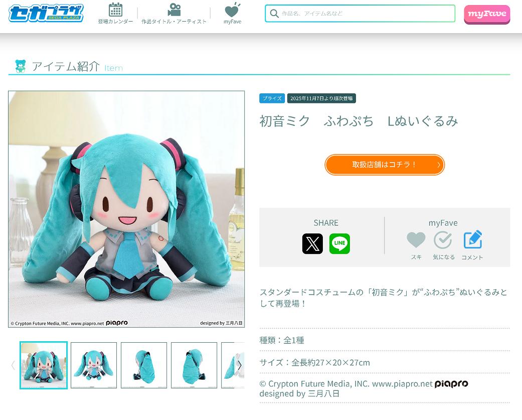Open 作品タイトル・アーティスト camera icon

pyautogui.click(x=174, y=10)
